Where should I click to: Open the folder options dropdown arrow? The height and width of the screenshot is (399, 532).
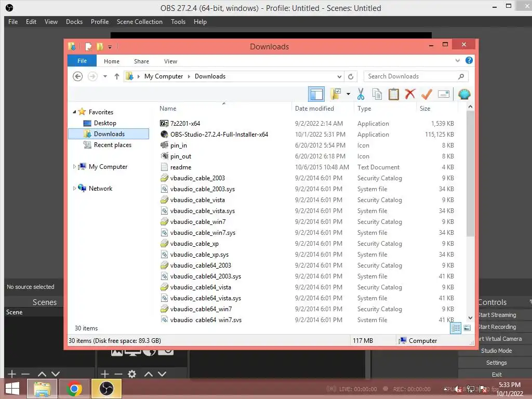[x=348, y=94]
